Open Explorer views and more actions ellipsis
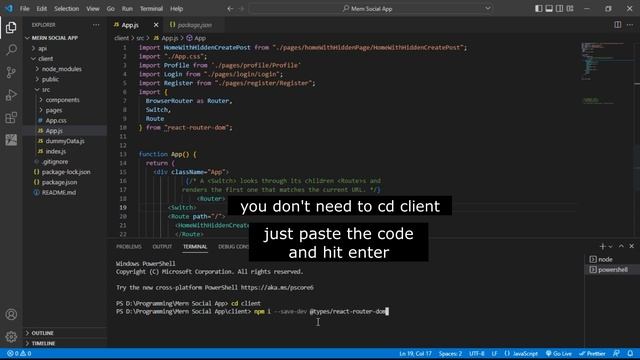The image size is (640, 360). click(96, 25)
